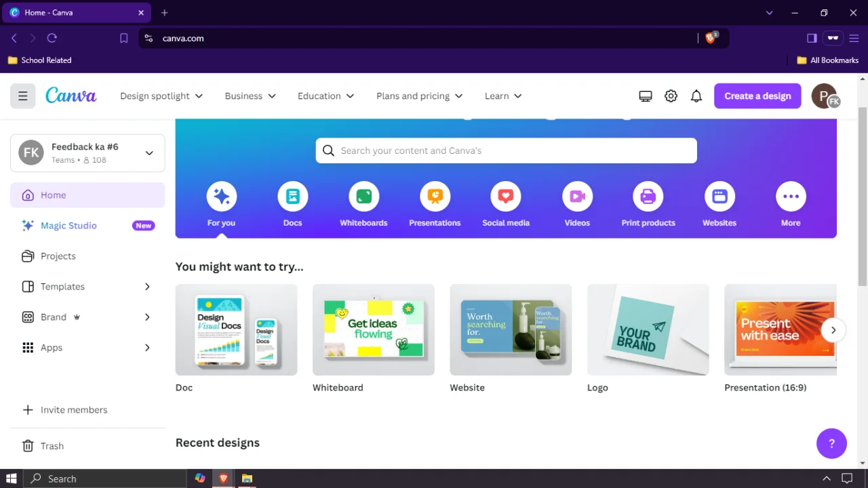Viewport: 868px width, 488px height.
Task: Click the Brave shields icon in address bar
Action: coord(711,38)
